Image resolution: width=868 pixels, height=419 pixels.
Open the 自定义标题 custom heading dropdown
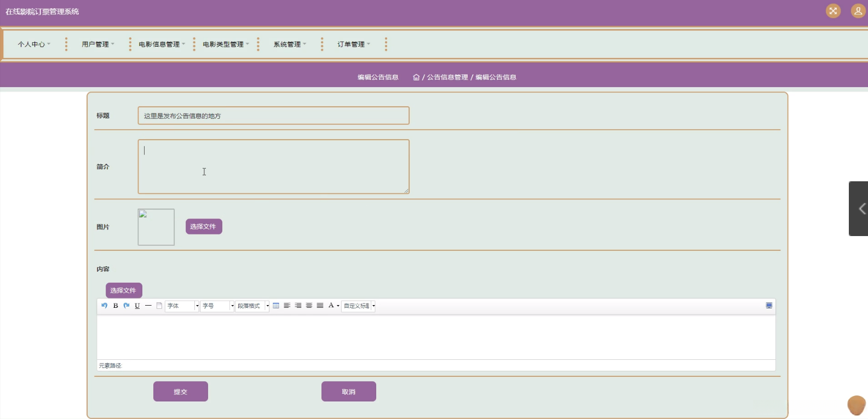tap(359, 306)
